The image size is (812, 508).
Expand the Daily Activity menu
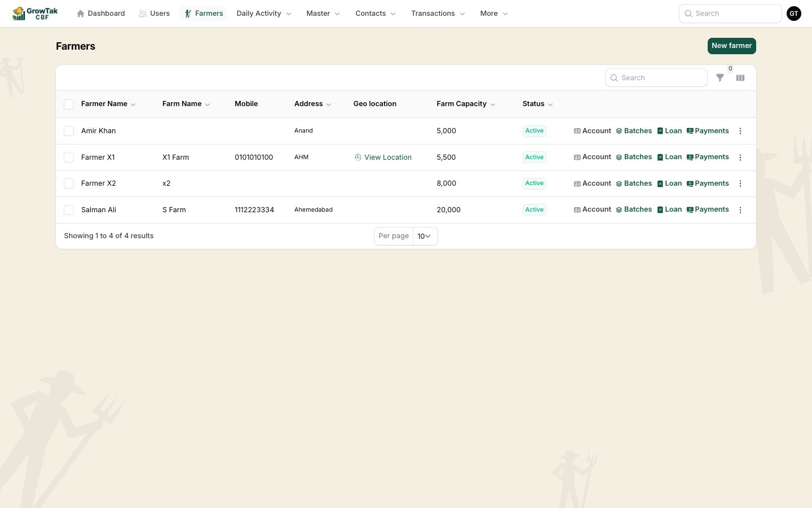(x=264, y=14)
